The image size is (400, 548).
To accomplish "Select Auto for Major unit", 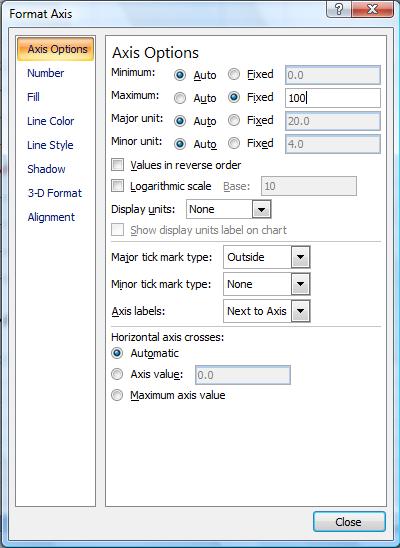I will [x=180, y=121].
